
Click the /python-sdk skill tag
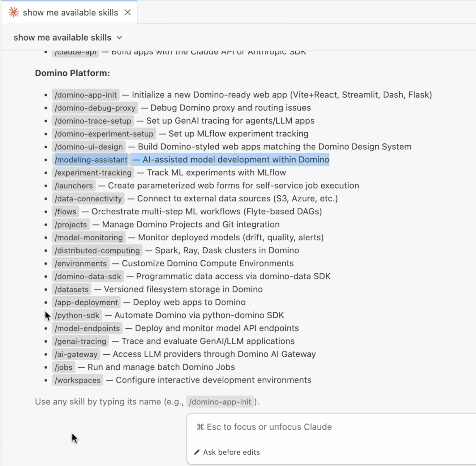click(x=77, y=315)
